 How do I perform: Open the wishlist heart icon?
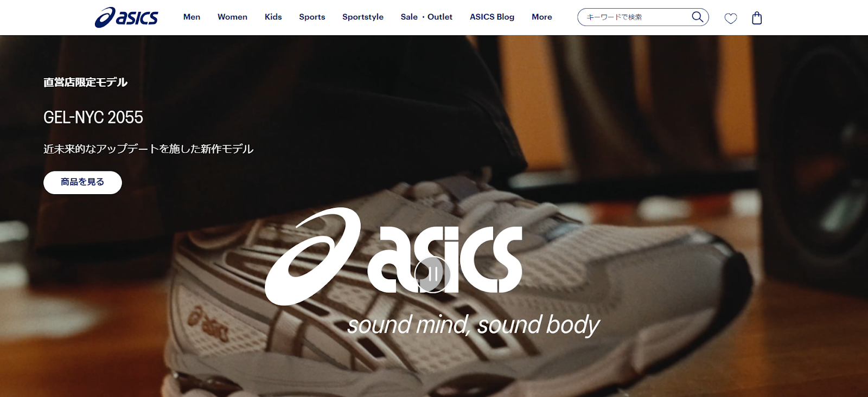click(x=731, y=18)
